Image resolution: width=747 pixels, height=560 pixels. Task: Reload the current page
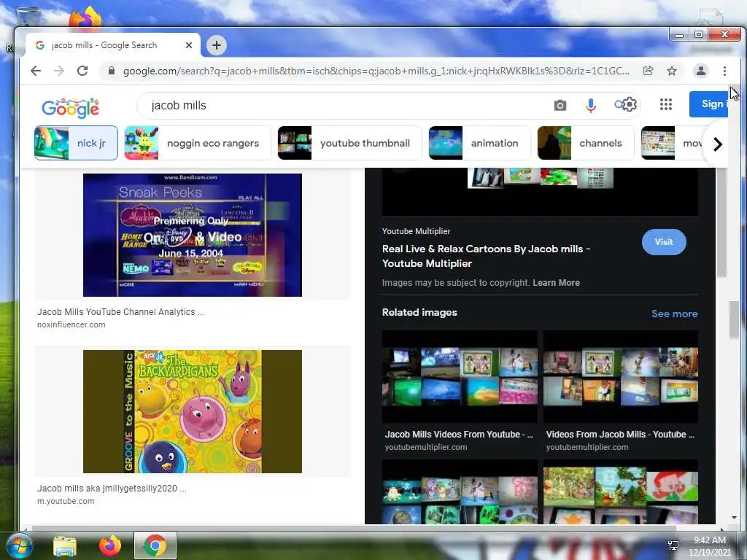82,71
